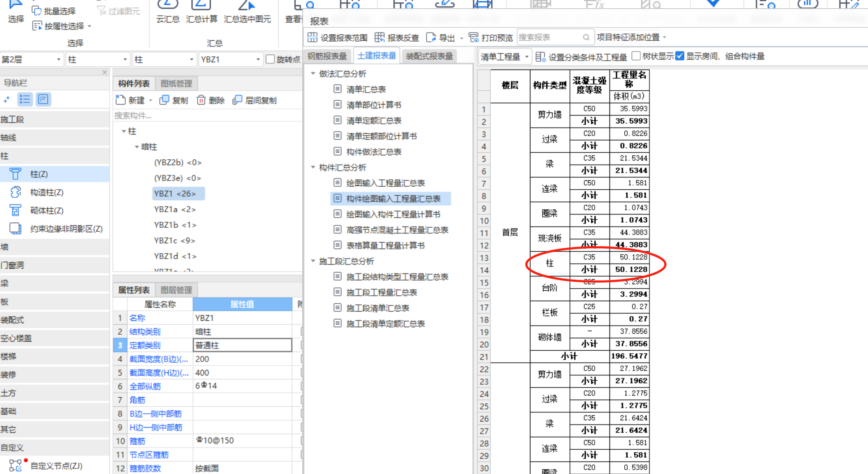This screenshot has width=868, height=474.
Task: Click the search magnifier in 搜索报表
Action: (x=586, y=37)
